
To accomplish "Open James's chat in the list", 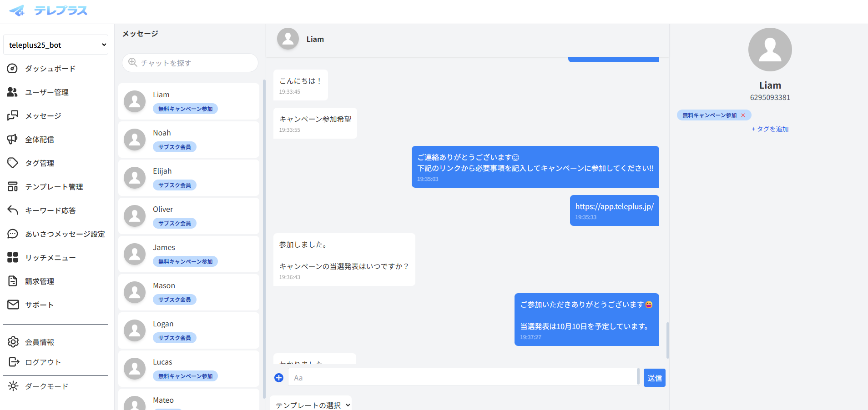I will pos(189,254).
